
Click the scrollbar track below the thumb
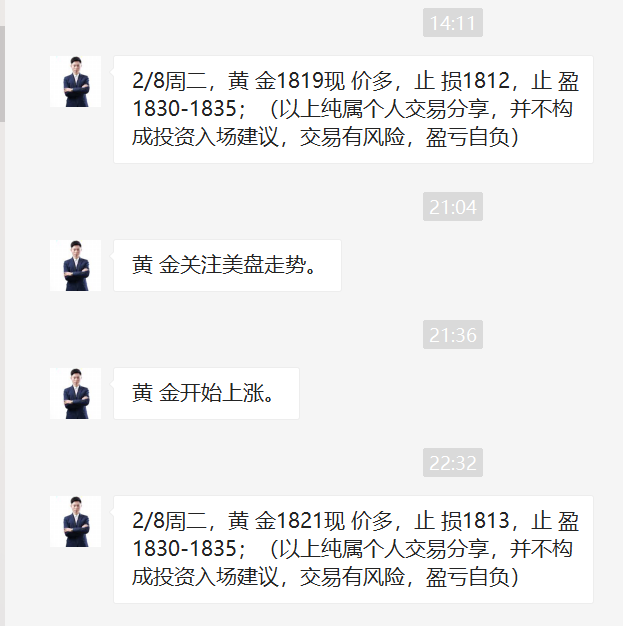point(2,373)
